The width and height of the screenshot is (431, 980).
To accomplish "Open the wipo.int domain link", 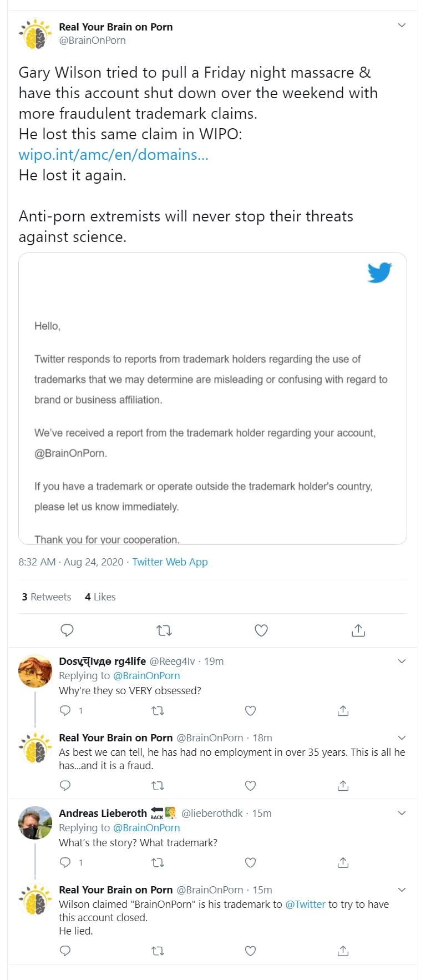I will tap(113, 155).
